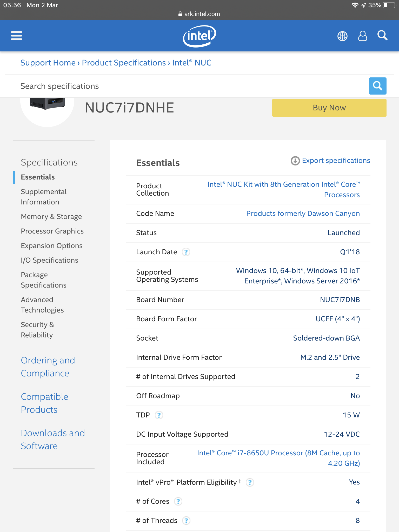Jump to Security & Reliability section
Viewport: 399px width, 532px height.
pyautogui.click(x=37, y=330)
